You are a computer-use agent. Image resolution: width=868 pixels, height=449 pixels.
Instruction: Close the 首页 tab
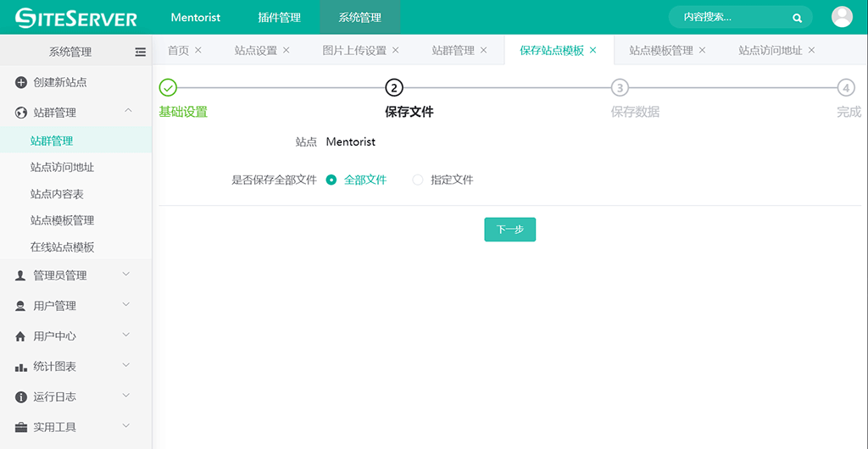click(198, 50)
